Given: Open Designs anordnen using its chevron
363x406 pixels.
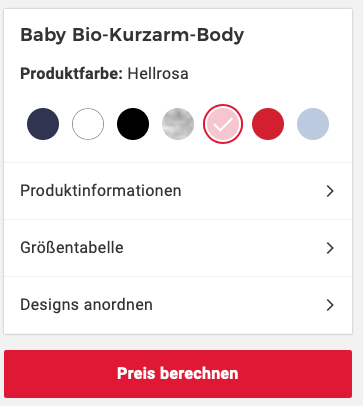Looking at the screenshot, I should [x=330, y=305].
